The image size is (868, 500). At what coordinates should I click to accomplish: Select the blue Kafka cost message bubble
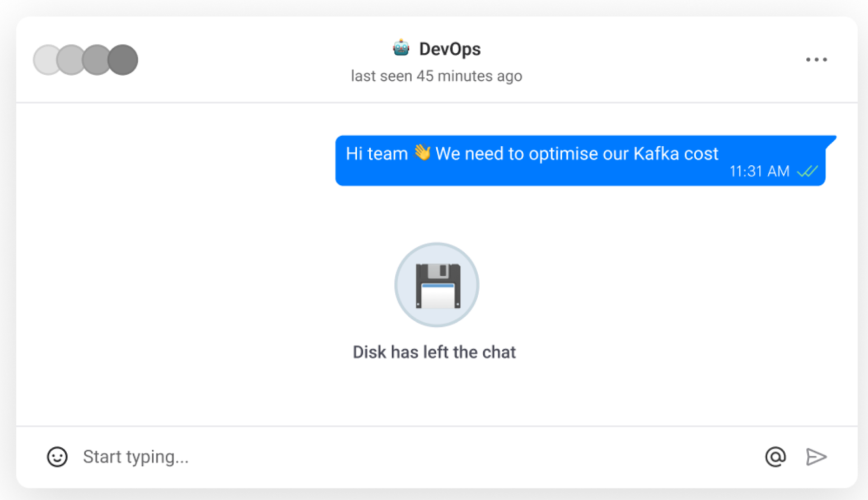pyautogui.click(x=580, y=160)
